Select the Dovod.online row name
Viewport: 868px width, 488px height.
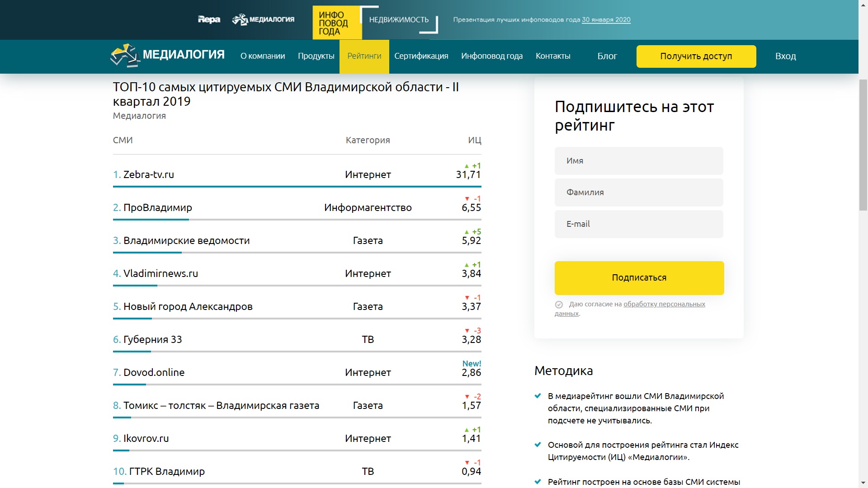pos(154,372)
